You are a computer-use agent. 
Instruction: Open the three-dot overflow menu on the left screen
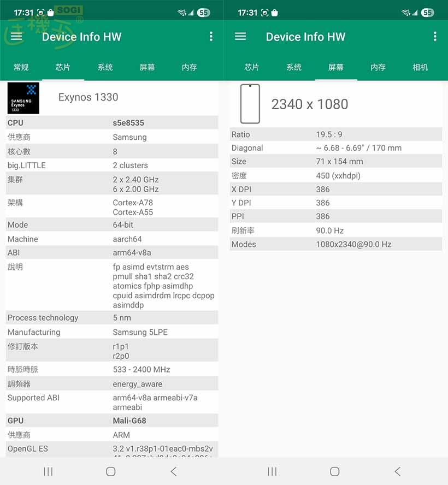pos(211,37)
